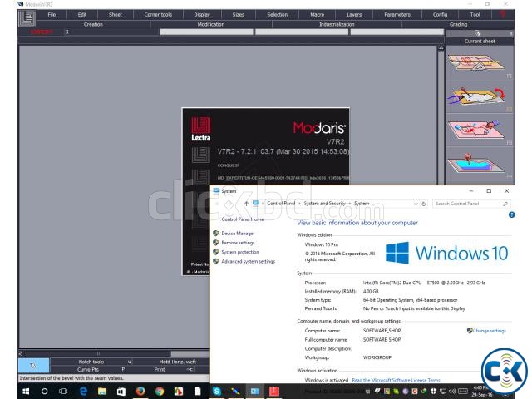Open Device Manager link
The image size is (532, 399).
click(x=238, y=234)
